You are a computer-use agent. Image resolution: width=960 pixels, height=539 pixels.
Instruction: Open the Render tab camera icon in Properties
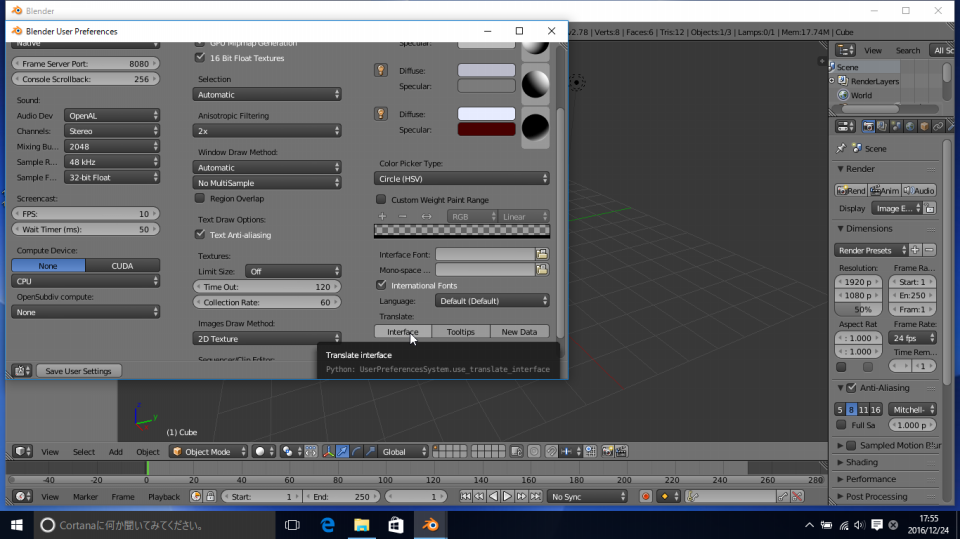tap(868, 126)
